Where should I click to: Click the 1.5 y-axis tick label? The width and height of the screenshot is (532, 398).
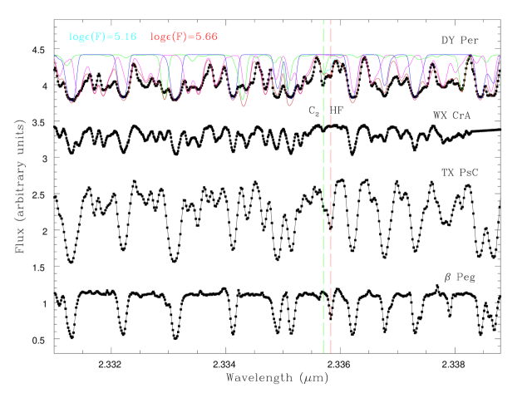[38, 268]
